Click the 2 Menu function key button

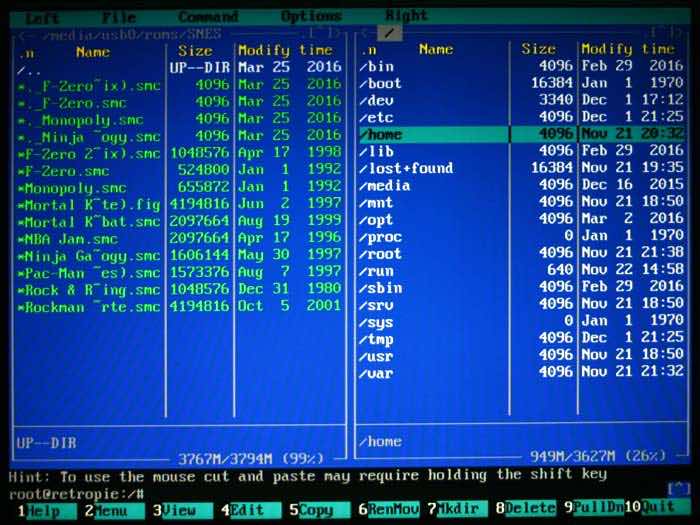pyautogui.click(x=114, y=510)
